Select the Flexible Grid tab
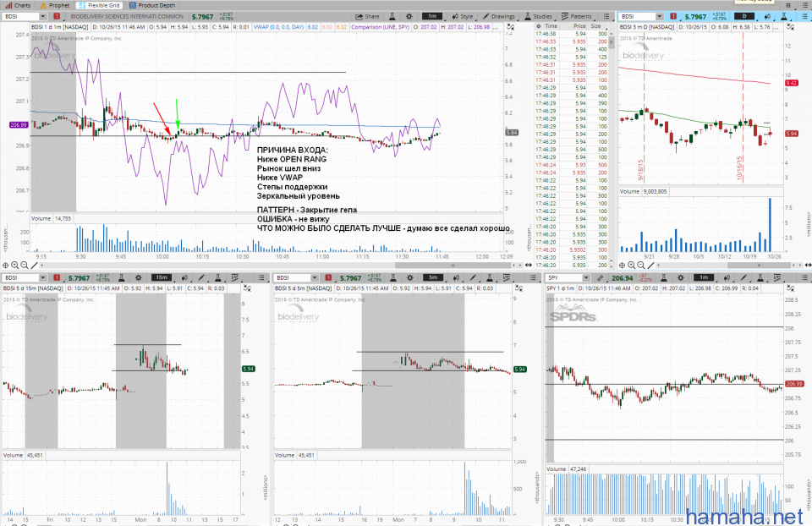The width and height of the screenshot is (812, 526). pyautogui.click(x=99, y=5)
